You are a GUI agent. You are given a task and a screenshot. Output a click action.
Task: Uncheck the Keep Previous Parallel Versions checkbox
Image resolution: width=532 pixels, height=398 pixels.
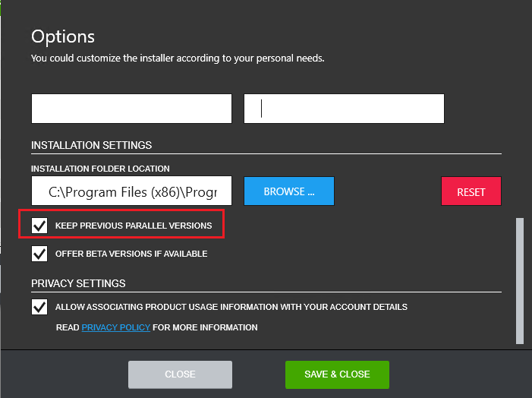39,226
